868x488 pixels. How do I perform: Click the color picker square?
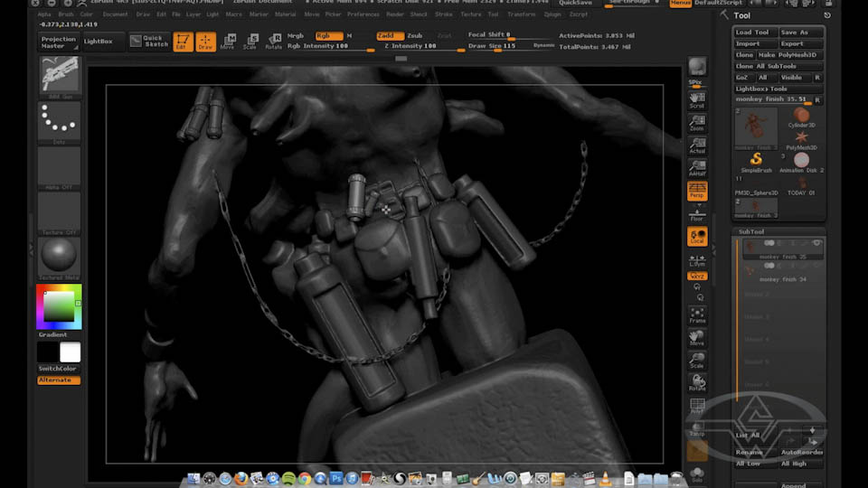(x=58, y=306)
